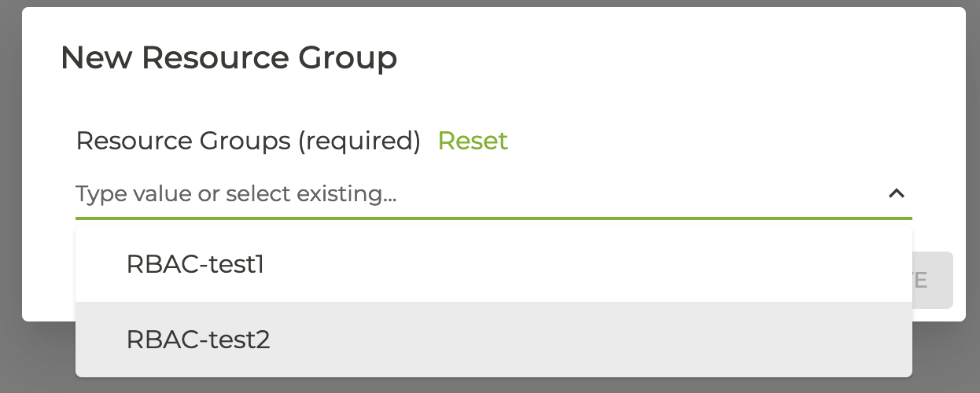980x393 pixels.
Task: Click the "New Resource Group" dialog title
Action: 229,58
